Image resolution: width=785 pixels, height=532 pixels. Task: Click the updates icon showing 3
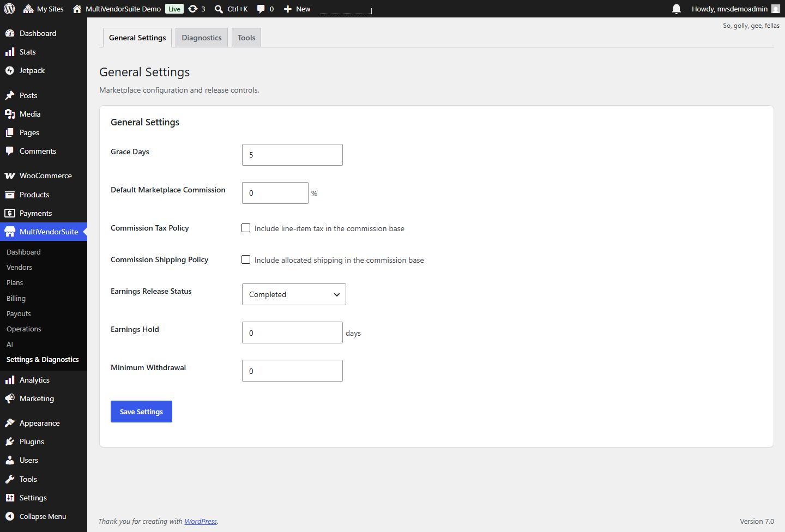[x=192, y=9]
